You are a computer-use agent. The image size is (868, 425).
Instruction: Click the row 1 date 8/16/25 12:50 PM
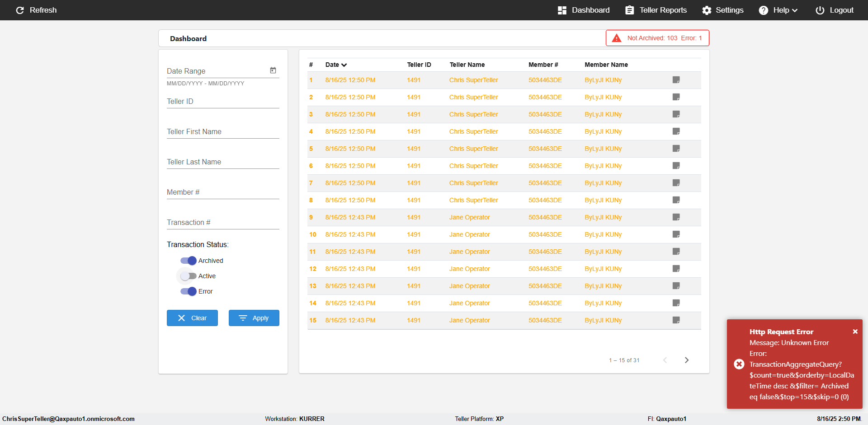[x=350, y=80]
